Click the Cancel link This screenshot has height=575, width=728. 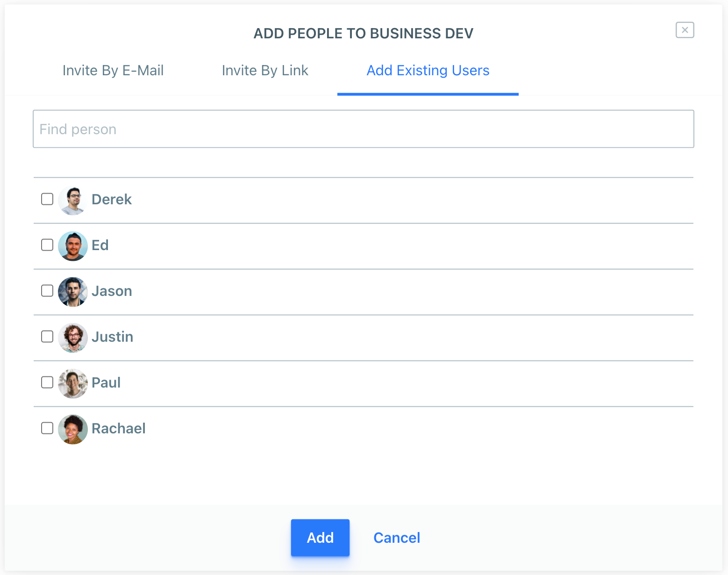[397, 538]
